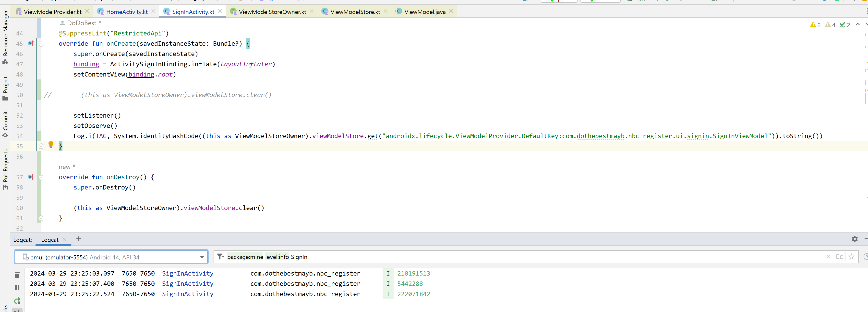This screenshot has width=868, height=312.
Task: Close the ViewModel.java tab
Action: click(451, 11)
